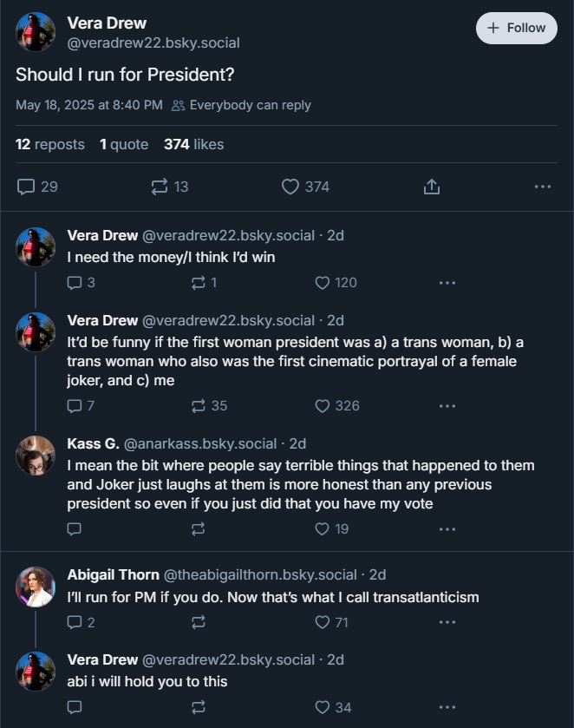574x728 pixels.
Task: Open Abigail Thorn's profile avatar
Action: click(x=36, y=586)
